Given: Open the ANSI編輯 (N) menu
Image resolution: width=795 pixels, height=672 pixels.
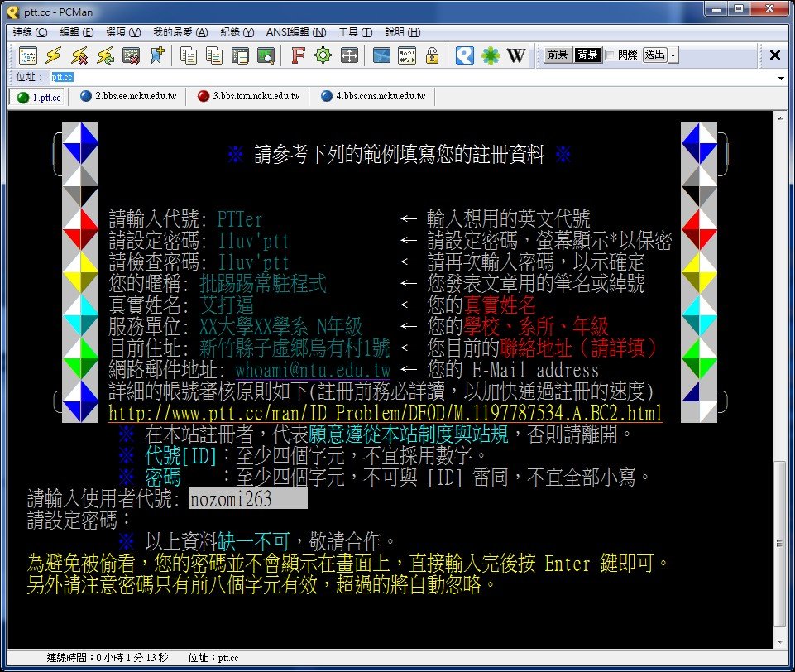Looking at the screenshot, I should point(296,32).
